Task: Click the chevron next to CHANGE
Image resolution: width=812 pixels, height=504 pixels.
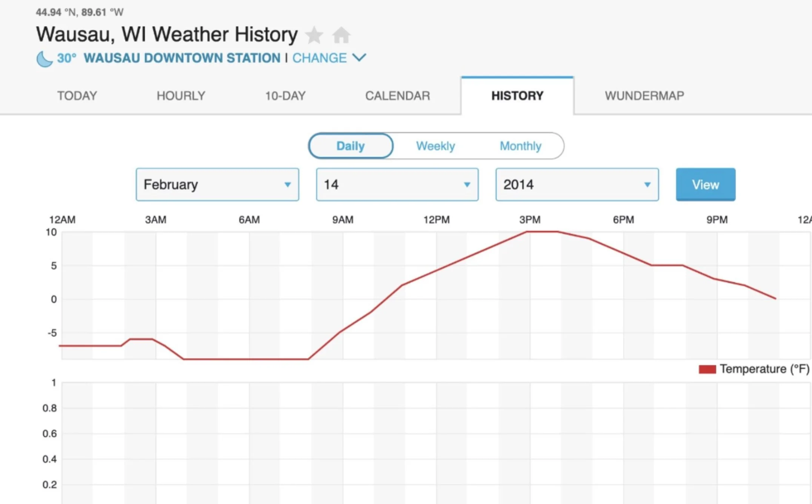Action: pyautogui.click(x=359, y=58)
